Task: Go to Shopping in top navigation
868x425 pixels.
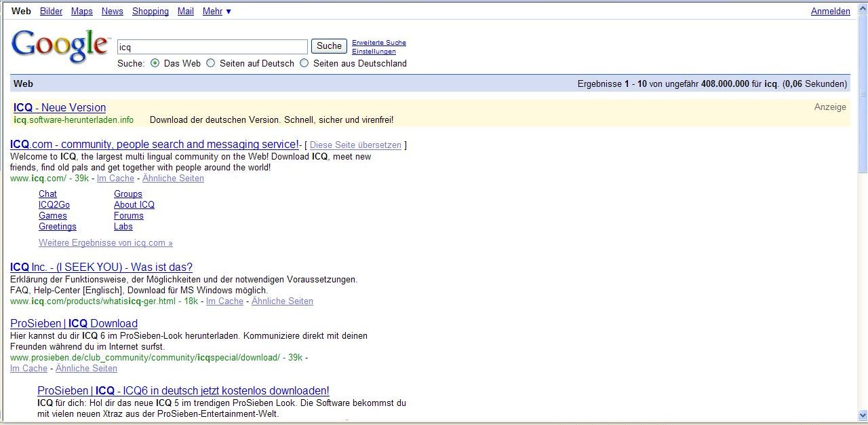Action: click(151, 12)
